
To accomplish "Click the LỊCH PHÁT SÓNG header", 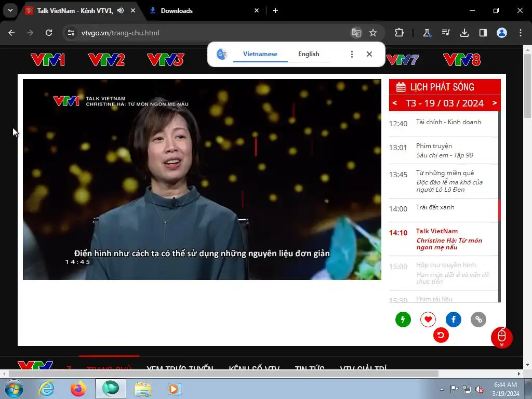I will (445, 87).
